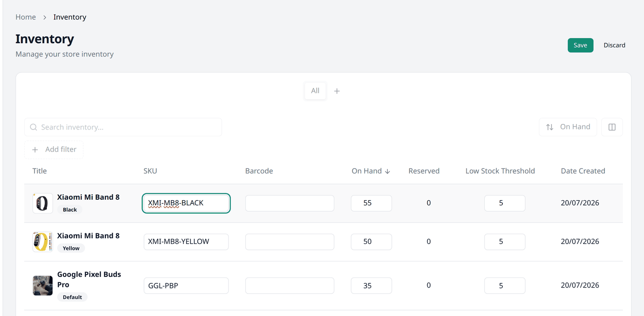The image size is (644, 316).
Task: Click the Date Created column header
Action: tap(583, 171)
